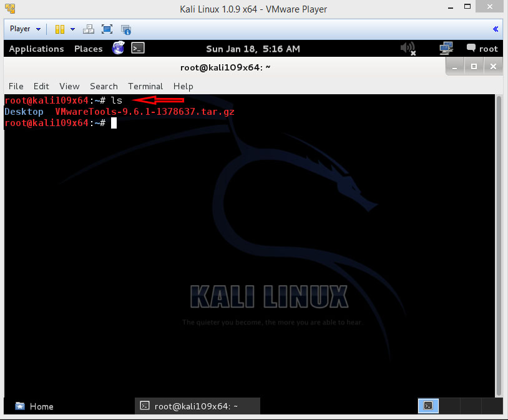Open the Home folder taskbar item

[x=34, y=406]
